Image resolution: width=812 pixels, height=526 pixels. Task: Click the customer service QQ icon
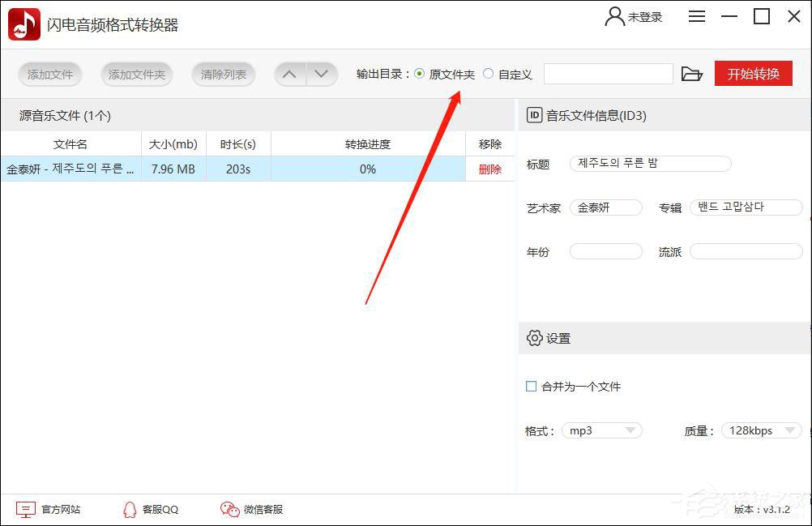130,509
